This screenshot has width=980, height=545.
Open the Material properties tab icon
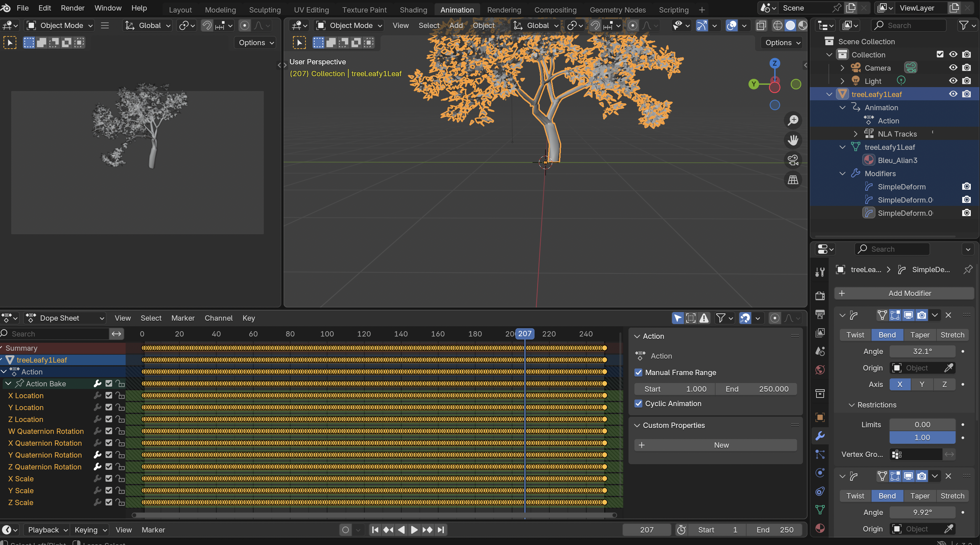pyautogui.click(x=820, y=528)
